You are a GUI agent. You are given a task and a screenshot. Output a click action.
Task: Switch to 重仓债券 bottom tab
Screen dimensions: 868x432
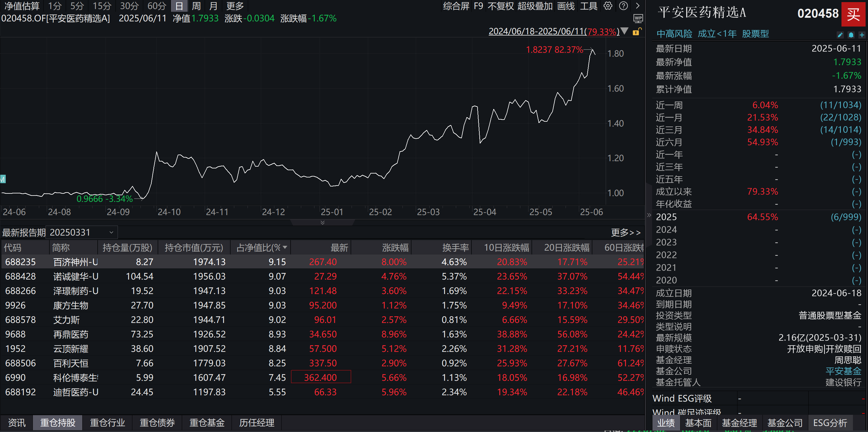tap(157, 422)
